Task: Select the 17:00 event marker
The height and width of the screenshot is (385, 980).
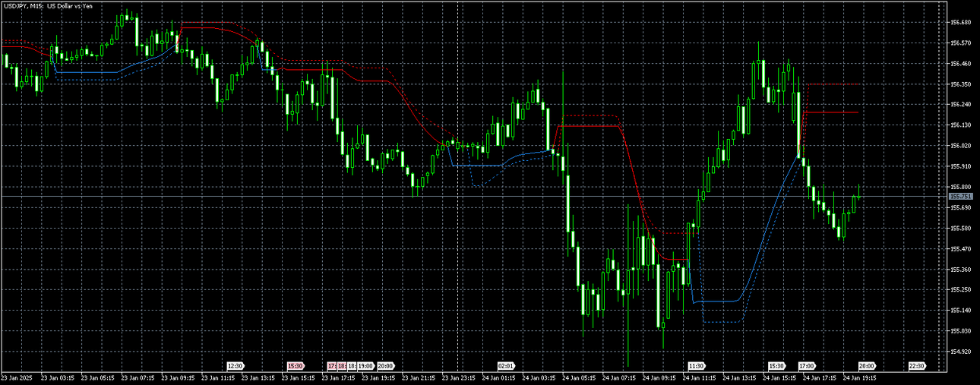Action: pyautogui.click(x=807, y=365)
